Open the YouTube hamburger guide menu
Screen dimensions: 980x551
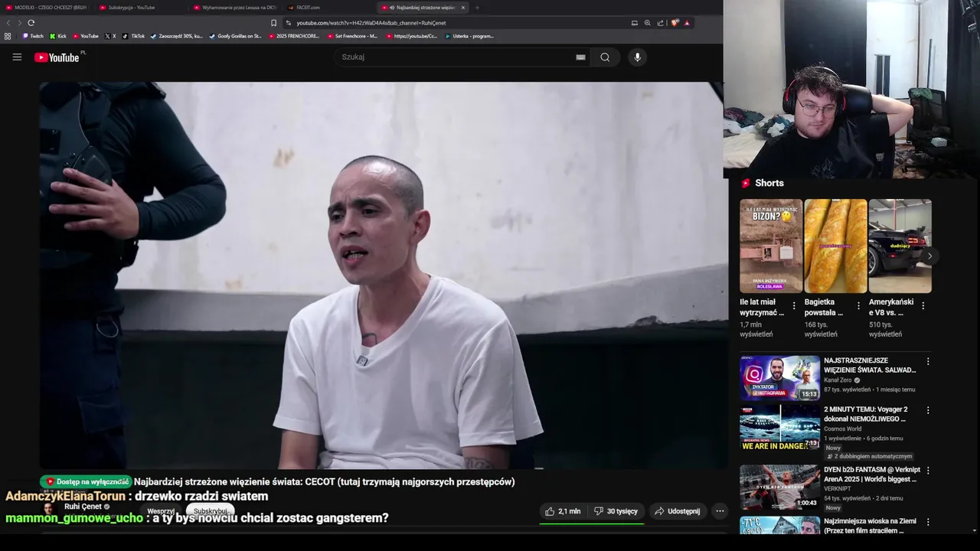pos(17,57)
